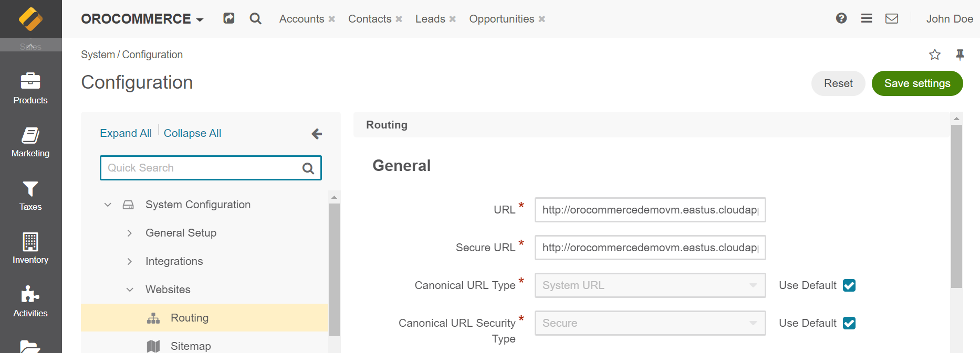Open the email envelope icon
The width and height of the screenshot is (980, 353).
pyautogui.click(x=892, y=18)
